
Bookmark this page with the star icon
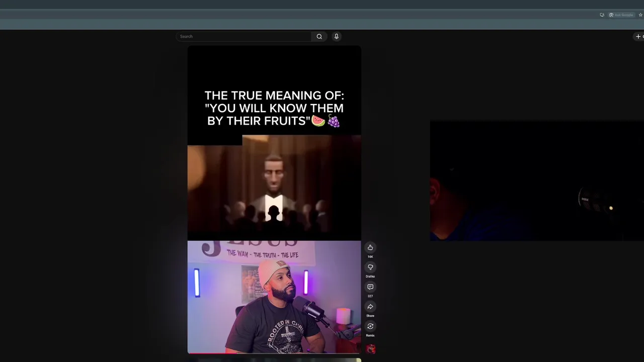coord(640,15)
